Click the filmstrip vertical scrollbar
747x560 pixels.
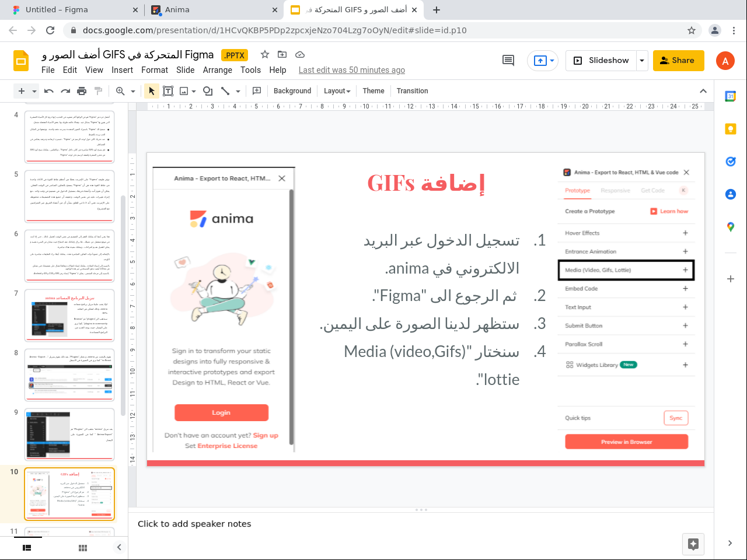(x=123, y=305)
